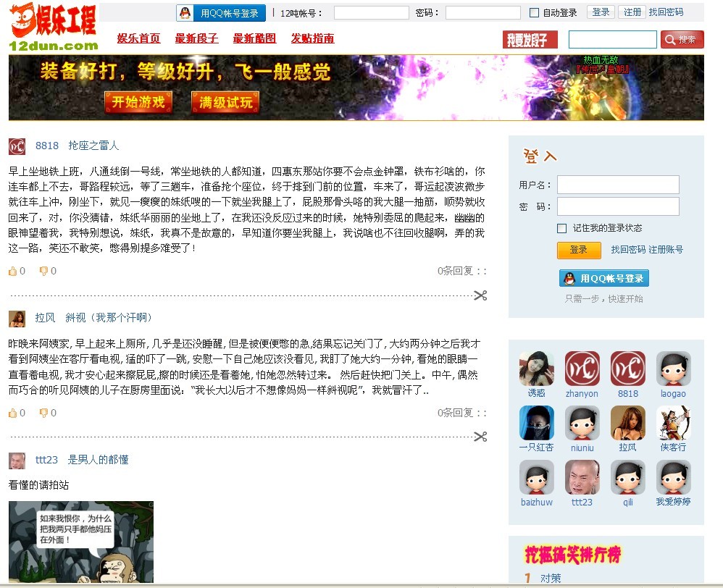Viewport: 723px width, 588px height.
Task: Open the 最新酷图 menu item
Action: [254, 38]
